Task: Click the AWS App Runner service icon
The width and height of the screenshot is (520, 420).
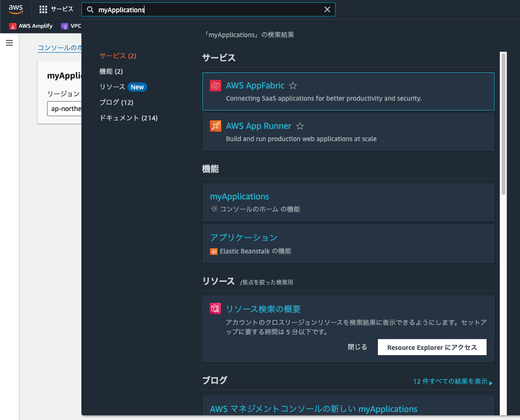Action: [x=215, y=126]
